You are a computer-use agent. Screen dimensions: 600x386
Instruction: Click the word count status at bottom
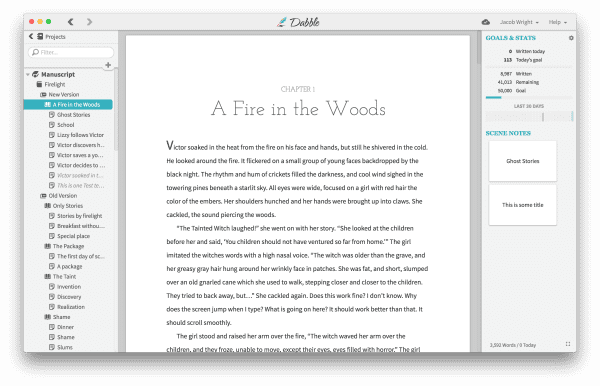tap(513, 345)
